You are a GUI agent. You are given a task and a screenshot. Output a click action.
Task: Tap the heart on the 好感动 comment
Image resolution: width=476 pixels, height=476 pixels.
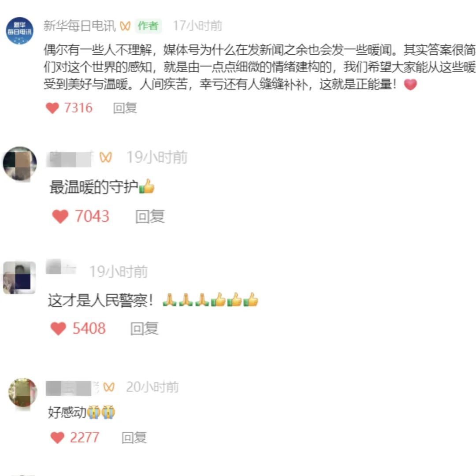[x=57, y=438]
